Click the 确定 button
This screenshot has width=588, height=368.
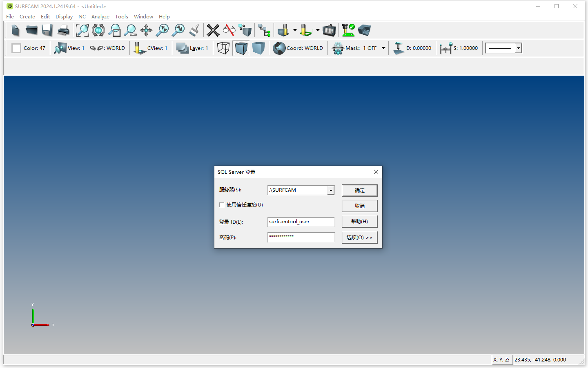click(x=359, y=191)
